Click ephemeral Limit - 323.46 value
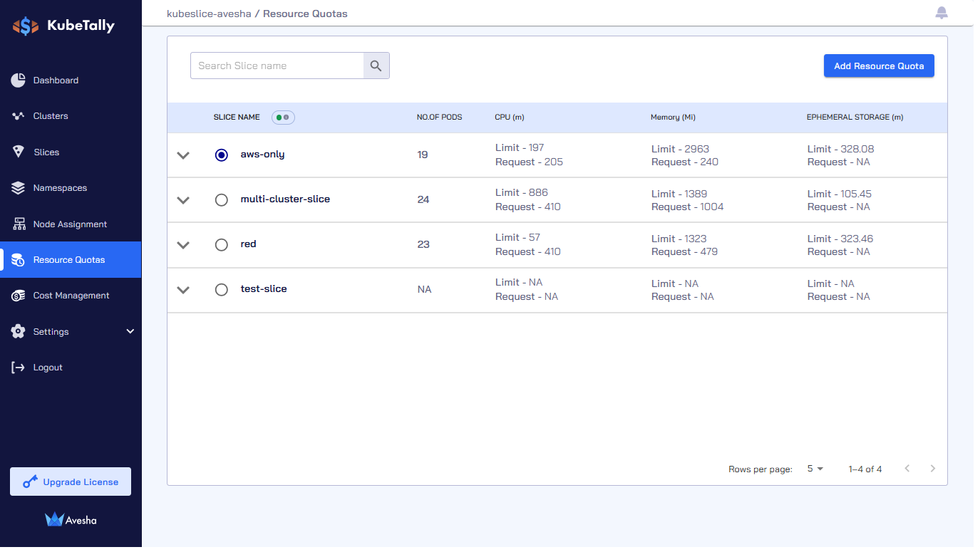The image size is (980, 557). pos(840,239)
